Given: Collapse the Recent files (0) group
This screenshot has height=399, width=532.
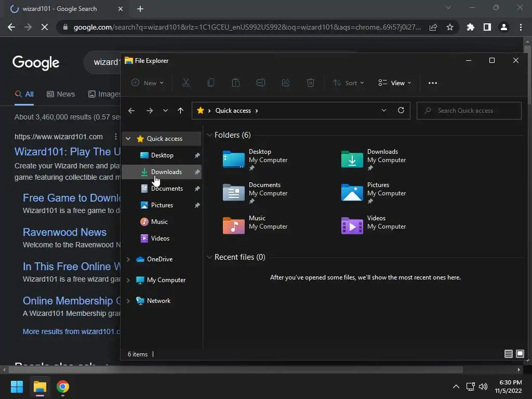Looking at the screenshot, I should pos(209,257).
